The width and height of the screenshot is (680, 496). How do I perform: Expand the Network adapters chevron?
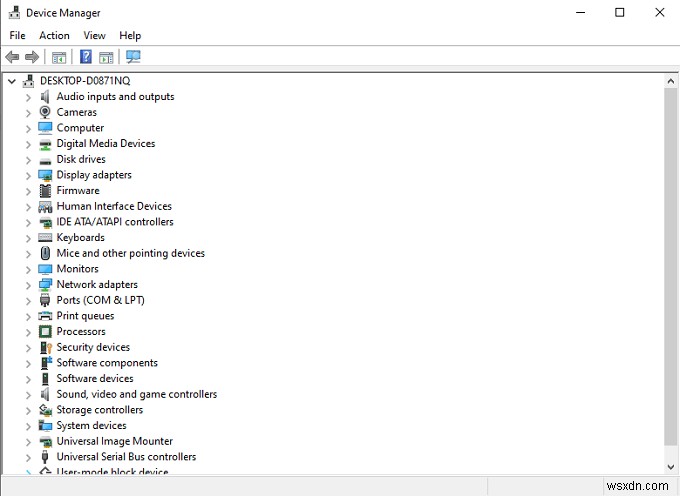(28, 285)
